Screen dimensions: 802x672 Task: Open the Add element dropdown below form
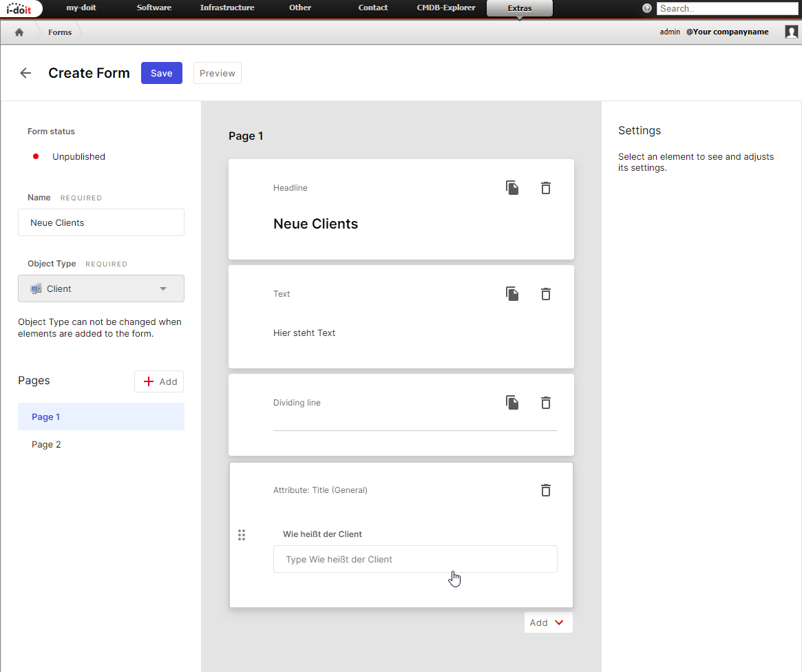coord(548,622)
